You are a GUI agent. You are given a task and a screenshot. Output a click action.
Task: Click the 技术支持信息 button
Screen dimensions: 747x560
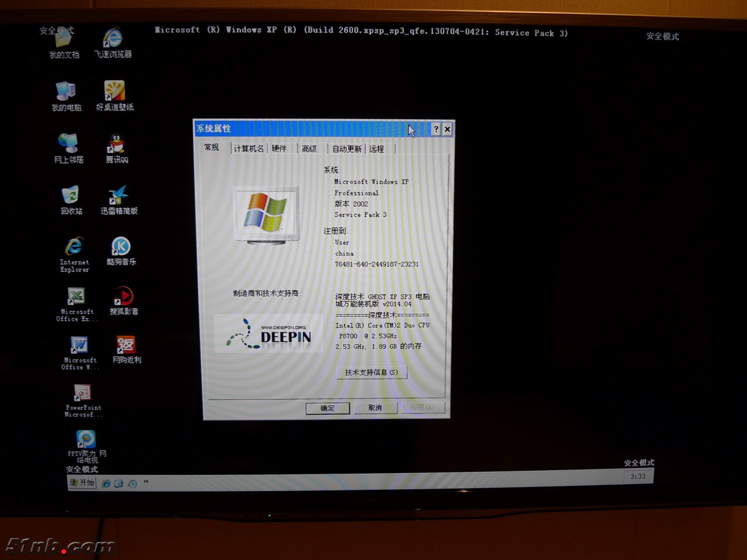click(x=371, y=372)
